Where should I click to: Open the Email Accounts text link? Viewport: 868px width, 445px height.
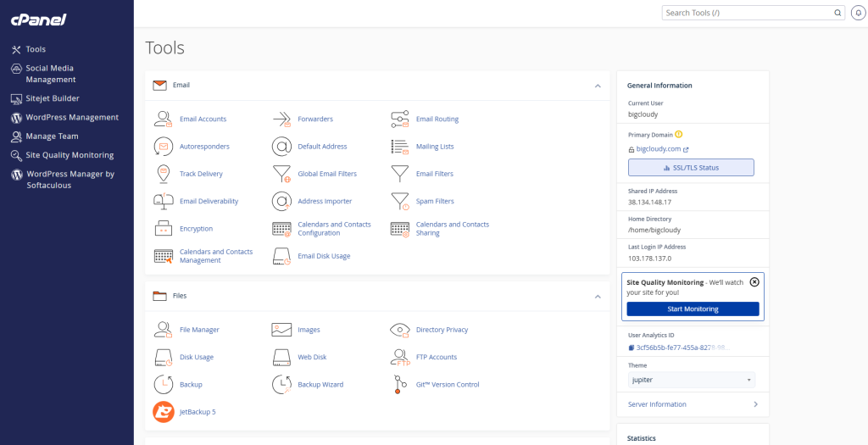pos(203,119)
